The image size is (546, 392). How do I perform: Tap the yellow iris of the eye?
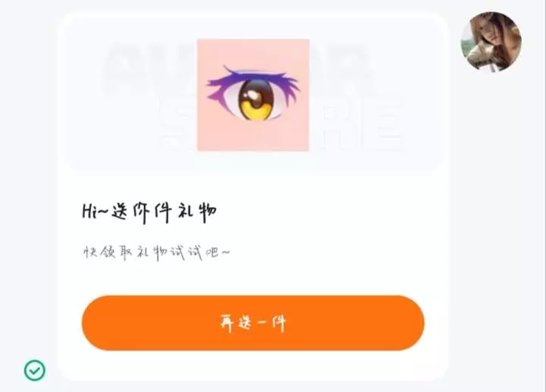point(258,110)
